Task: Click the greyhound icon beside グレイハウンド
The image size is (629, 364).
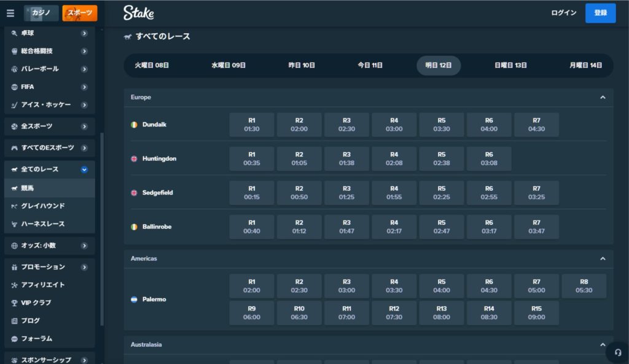Action: 15,206
